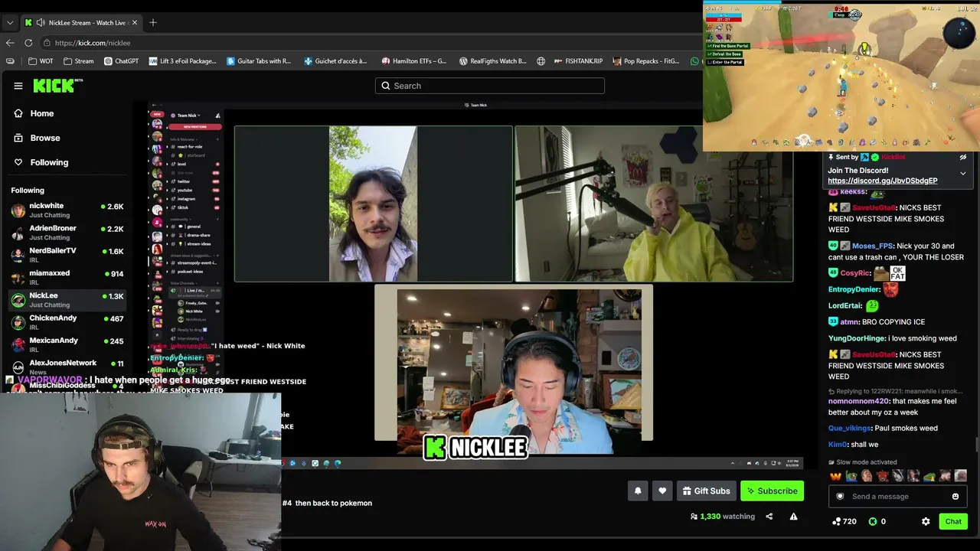Go to Home in Kick sidebar
The image size is (980, 551).
(34, 113)
